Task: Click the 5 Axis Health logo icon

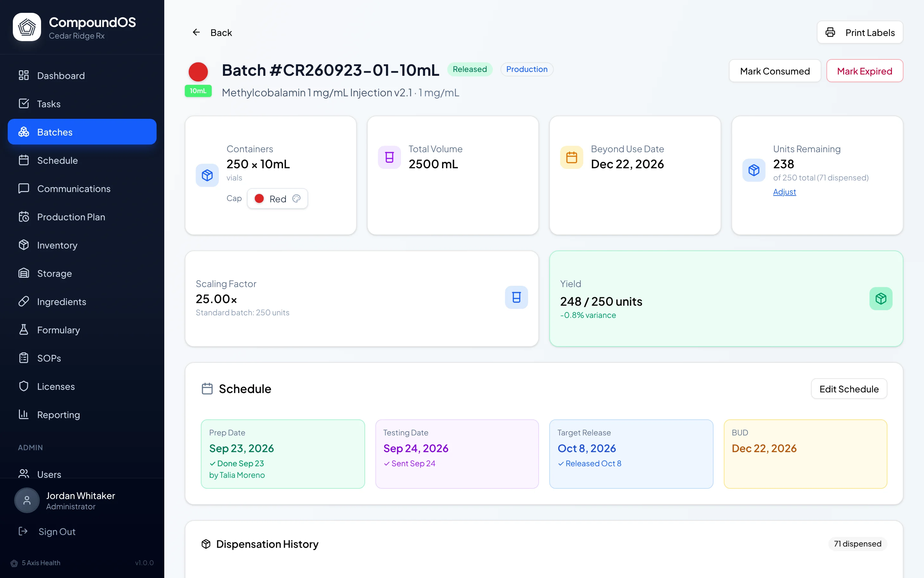Action: coord(14,563)
